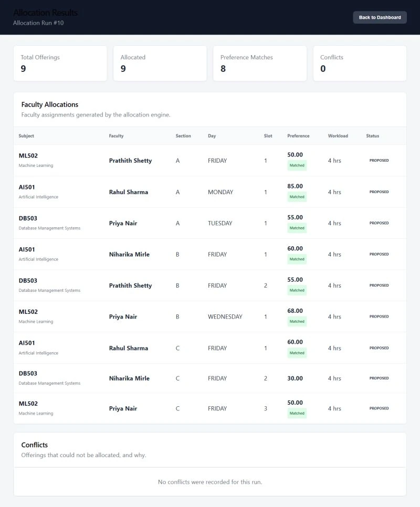
Task: Click the '4 hrs' workload in the MONDAY row
Action: (334, 192)
